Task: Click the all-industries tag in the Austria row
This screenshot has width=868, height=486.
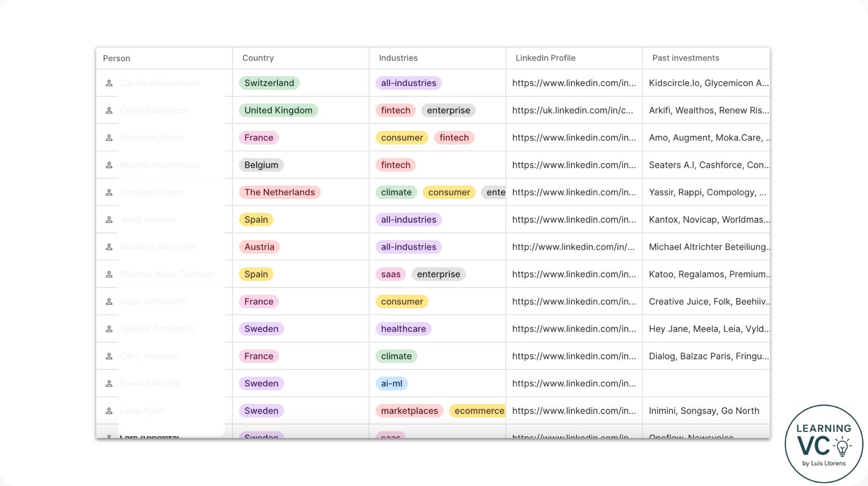Action: pos(409,247)
